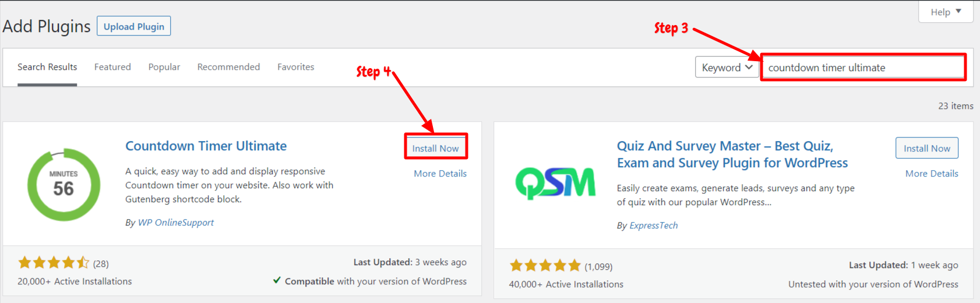980x303 pixels.
Task: Open the Favorites tab
Action: pos(295,67)
